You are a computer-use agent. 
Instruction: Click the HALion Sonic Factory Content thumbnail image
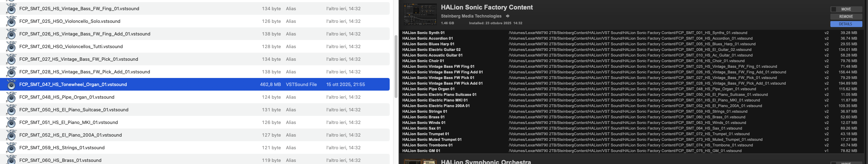[420, 14]
